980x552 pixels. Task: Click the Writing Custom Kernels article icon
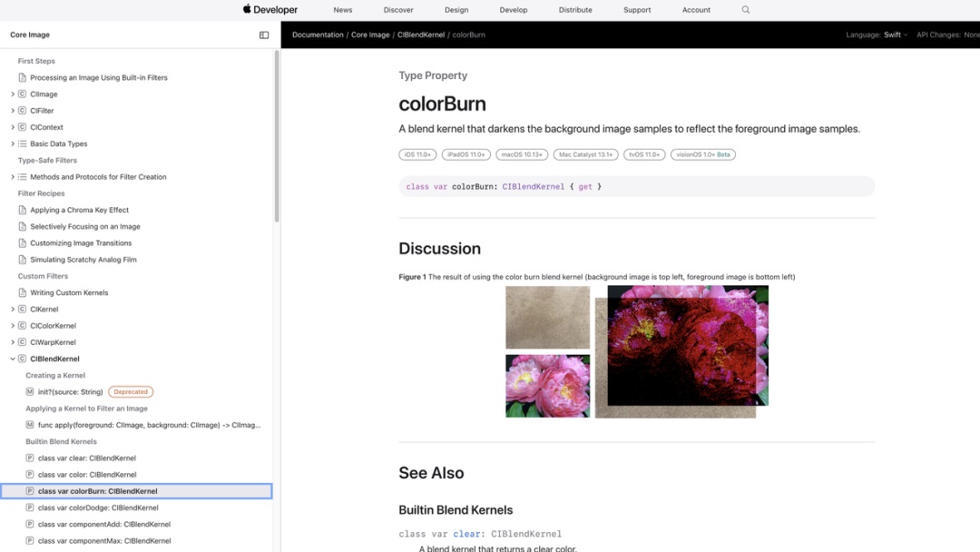click(23, 293)
